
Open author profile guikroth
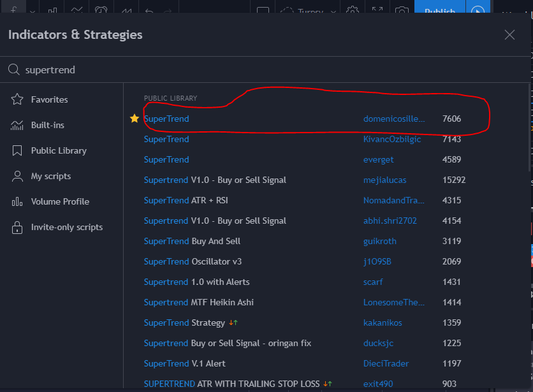380,241
